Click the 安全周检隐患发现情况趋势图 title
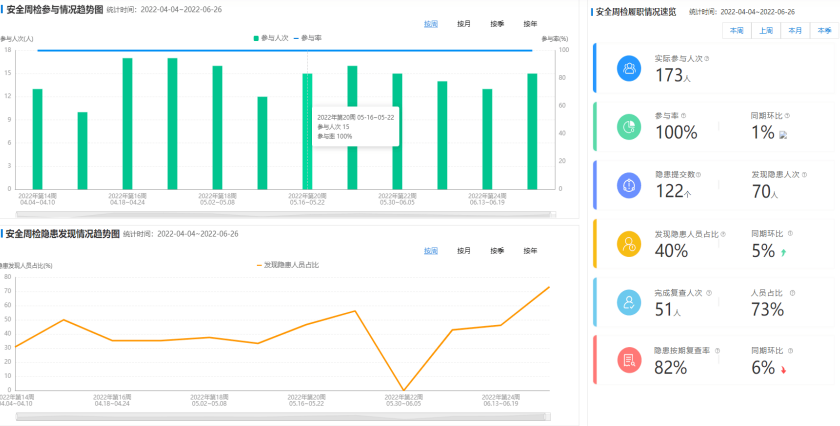 click(x=63, y=234)
